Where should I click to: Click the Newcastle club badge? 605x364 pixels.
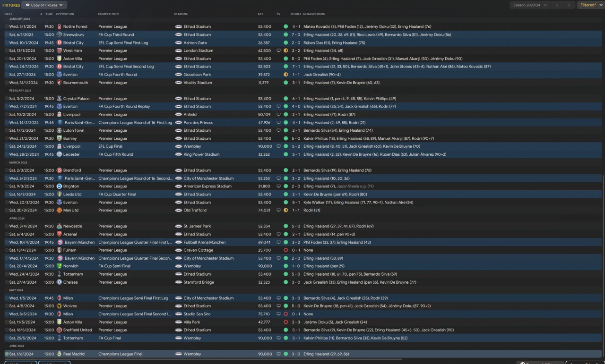coord(59,226)
